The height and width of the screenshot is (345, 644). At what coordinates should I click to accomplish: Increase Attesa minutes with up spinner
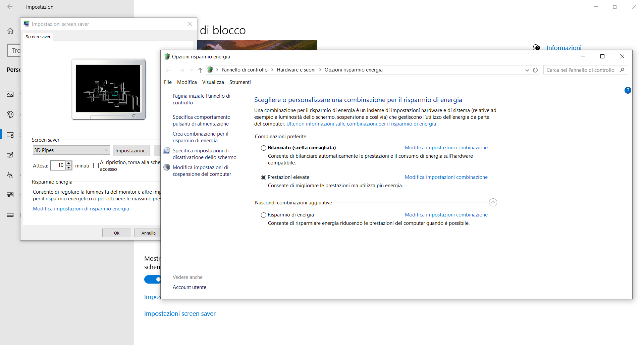(x=69, y=163)
